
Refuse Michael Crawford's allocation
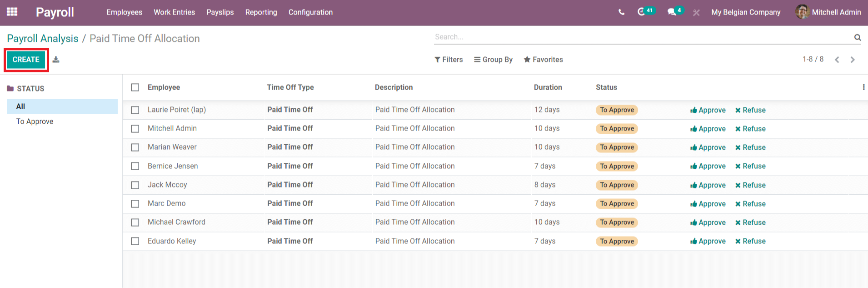[x=750, y=222]
